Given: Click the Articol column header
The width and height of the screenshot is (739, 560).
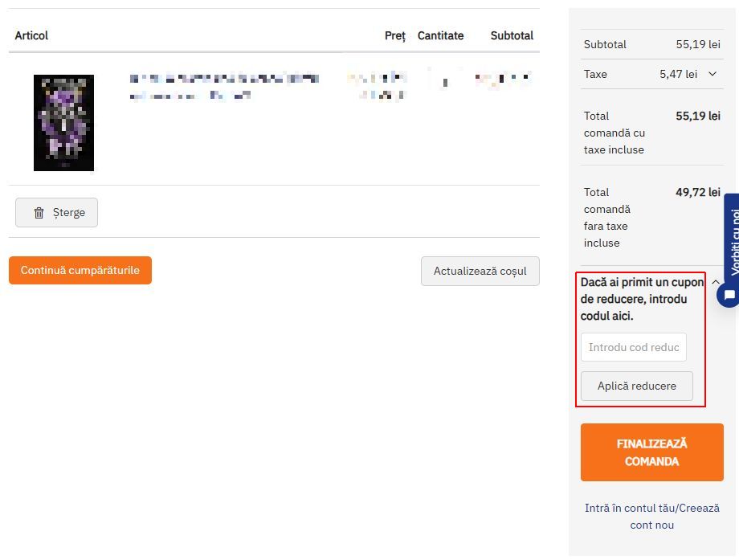Looking at the screenshot, I should pyautogui.click(x=31, y=36).
